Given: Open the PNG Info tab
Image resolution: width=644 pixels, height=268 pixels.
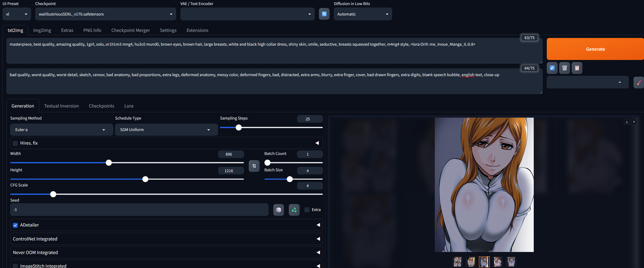Looking at the screenshot, I should pyautogui.click(x=92, y=30).
